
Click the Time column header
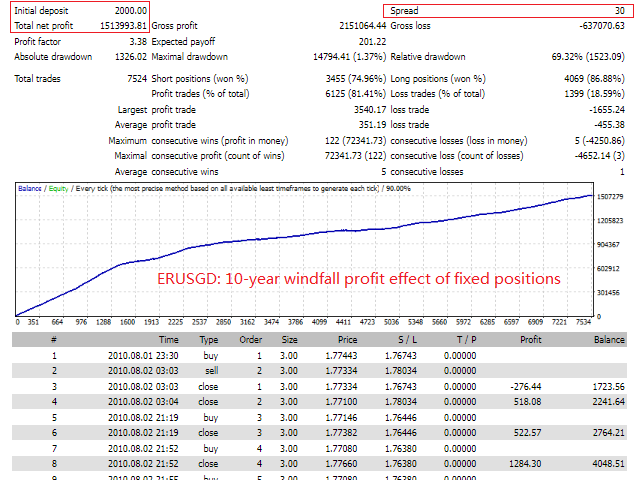pos(167,340)
